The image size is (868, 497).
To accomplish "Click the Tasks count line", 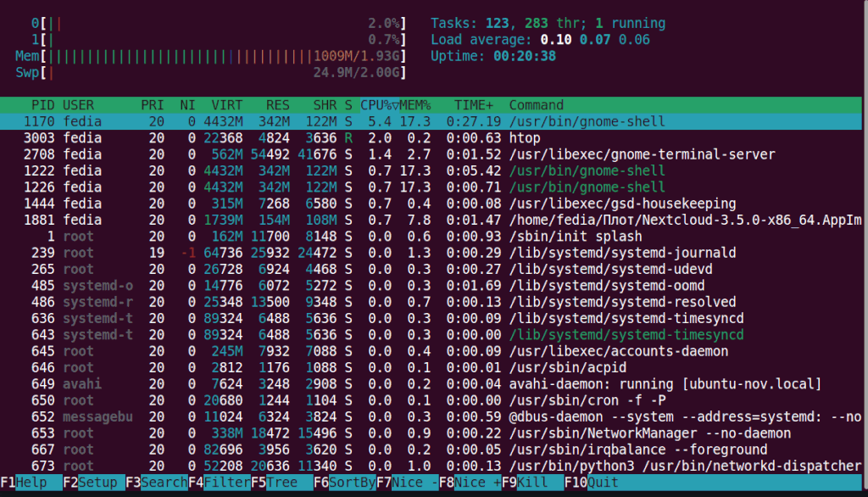I will (548, 23).
